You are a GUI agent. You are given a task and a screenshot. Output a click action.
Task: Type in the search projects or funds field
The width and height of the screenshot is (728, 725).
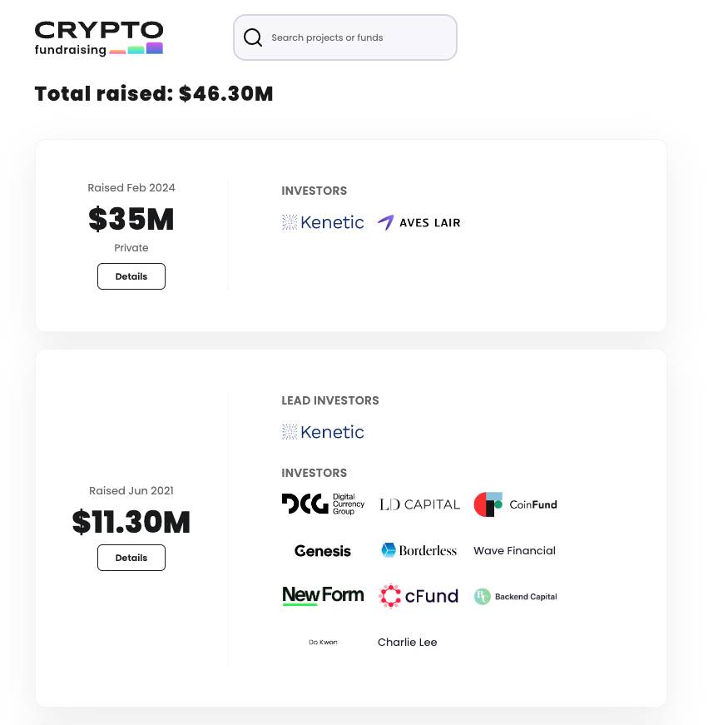tap(358, 37)
